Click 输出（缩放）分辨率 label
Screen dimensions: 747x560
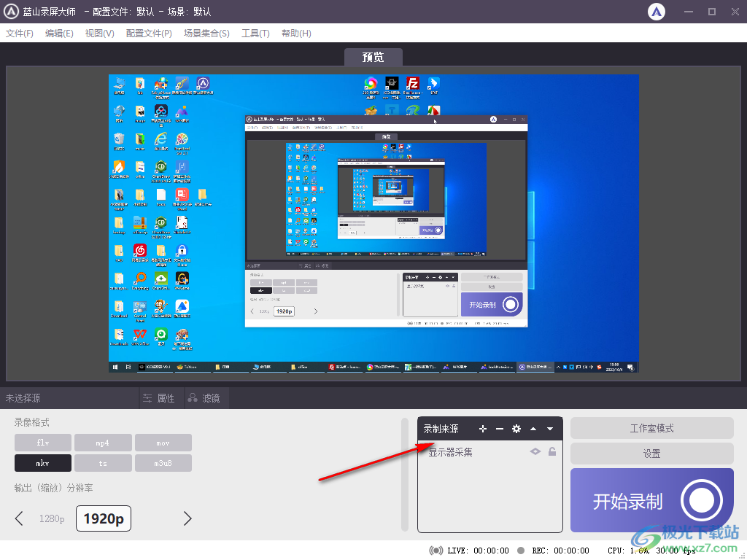53,488
